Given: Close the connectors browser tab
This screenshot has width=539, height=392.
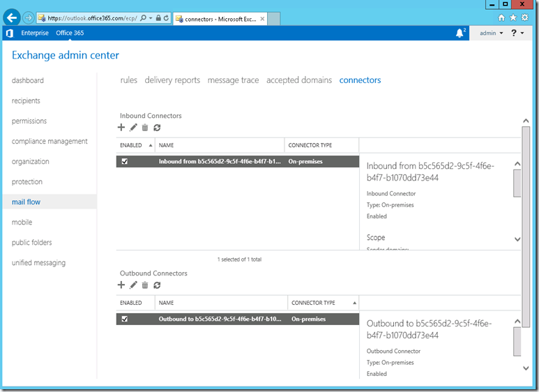Looking at the screenshot, I should [x=262, y=19].
